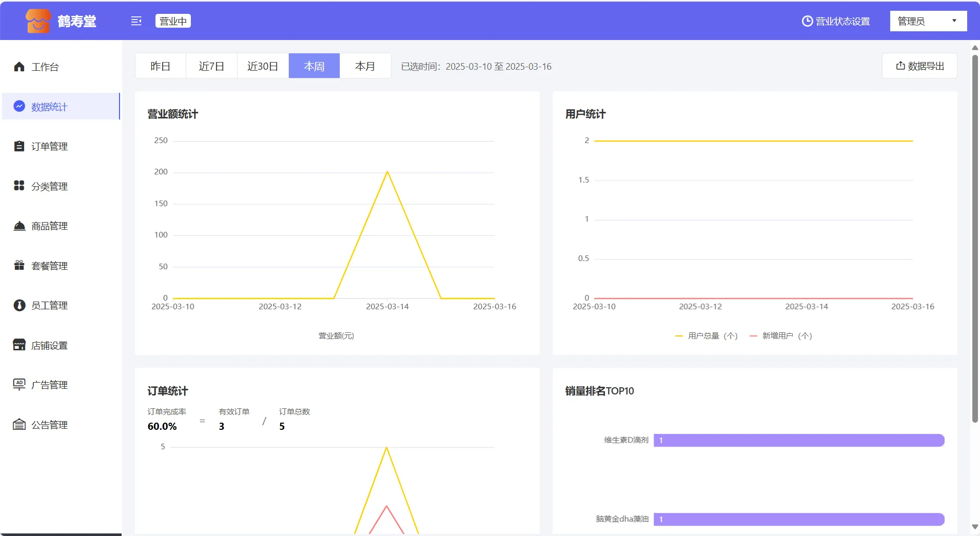Switch the date range to 近7日

tap(211, 66)
